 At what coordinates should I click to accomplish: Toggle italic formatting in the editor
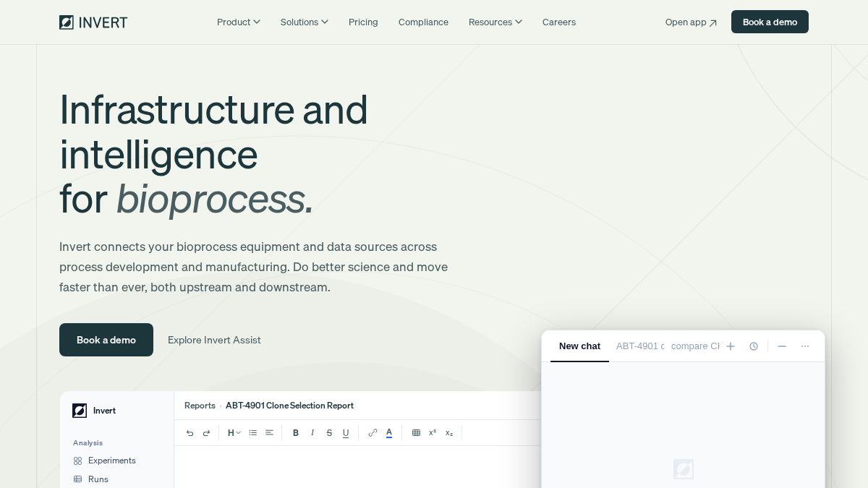click(x=312, y=433)
